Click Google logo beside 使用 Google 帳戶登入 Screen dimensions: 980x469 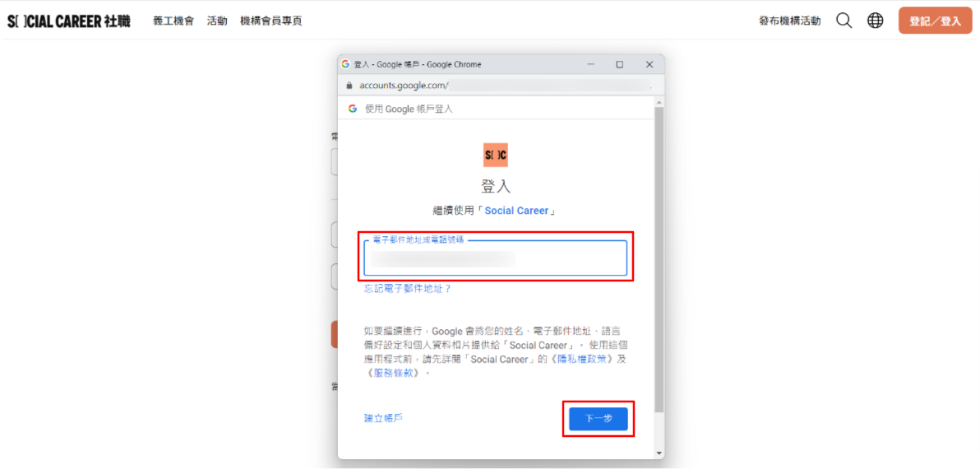coord(353,109)
